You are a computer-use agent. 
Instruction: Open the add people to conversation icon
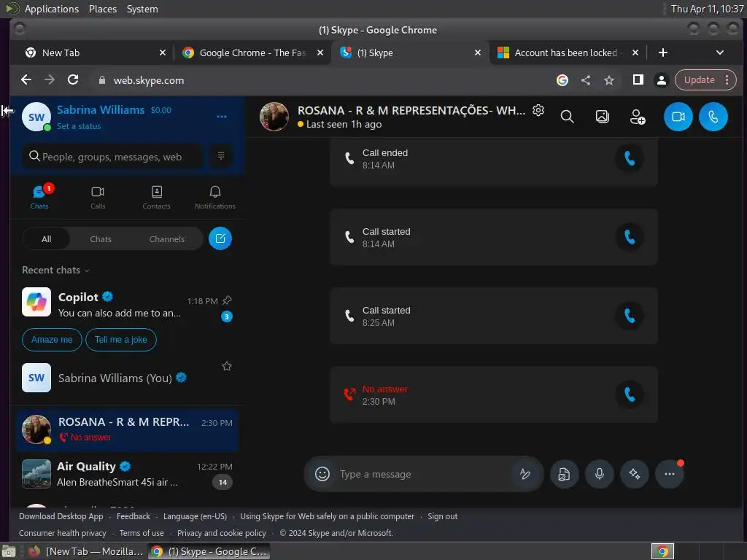(x=638, y=117)
